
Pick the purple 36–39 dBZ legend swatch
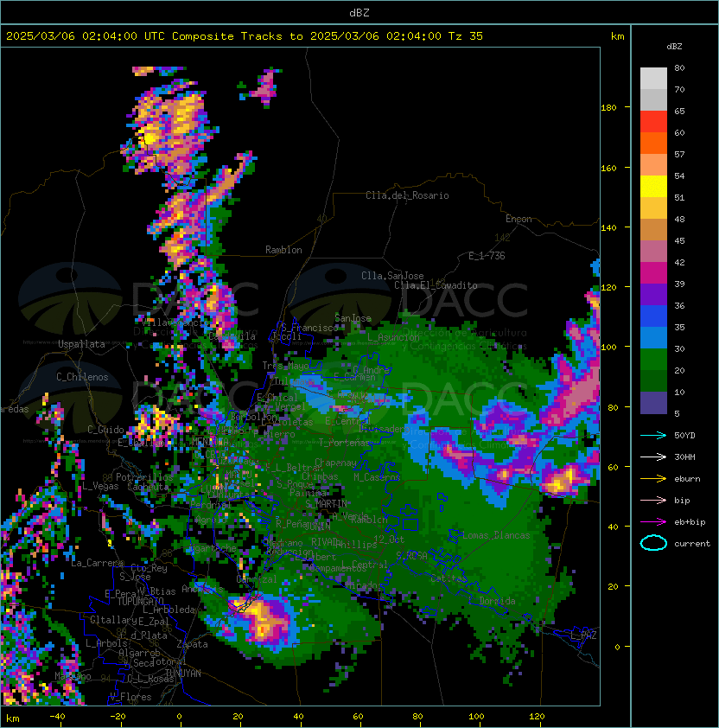[x=653, y=295]
